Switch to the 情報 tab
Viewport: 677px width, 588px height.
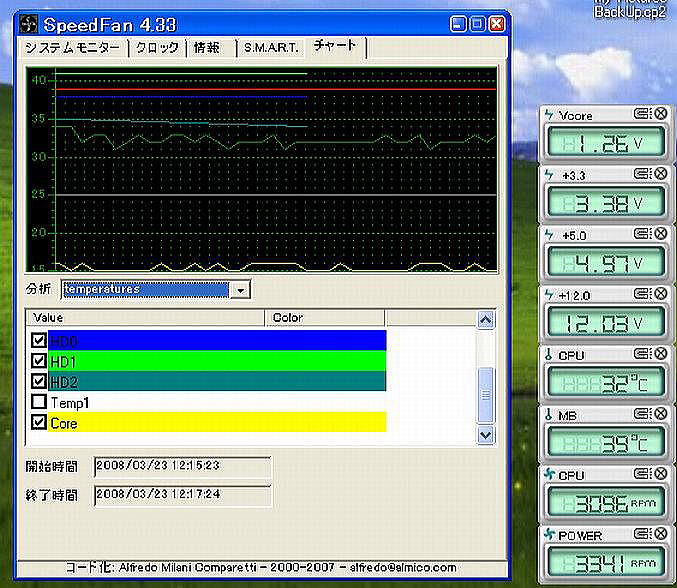[207, 47]
